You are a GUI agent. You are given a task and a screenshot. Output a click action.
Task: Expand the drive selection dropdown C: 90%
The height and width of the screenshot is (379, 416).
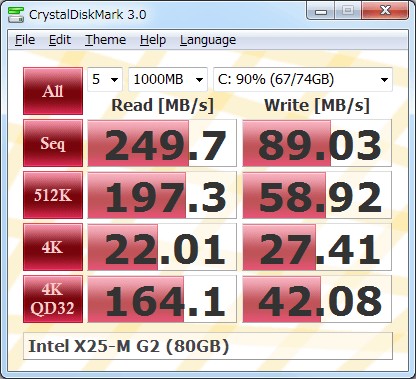pyautogui.click(x=303, y=79)
